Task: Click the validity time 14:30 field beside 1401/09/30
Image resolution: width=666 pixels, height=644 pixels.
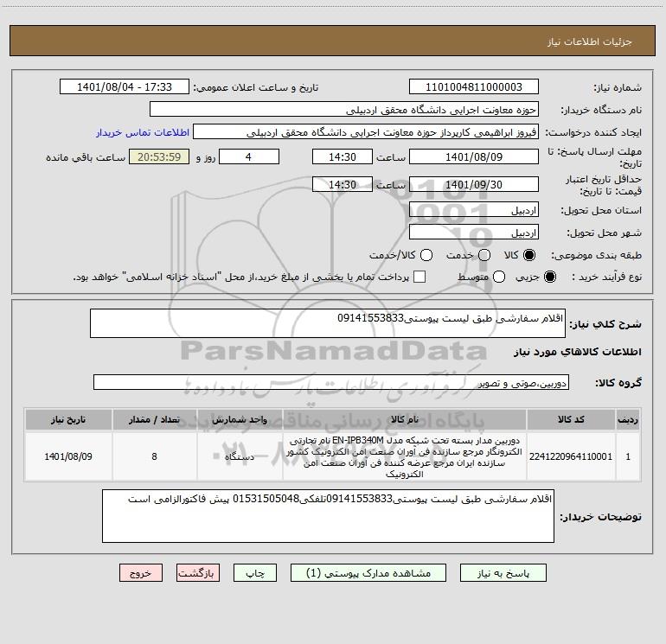Action: pos(343,184)
